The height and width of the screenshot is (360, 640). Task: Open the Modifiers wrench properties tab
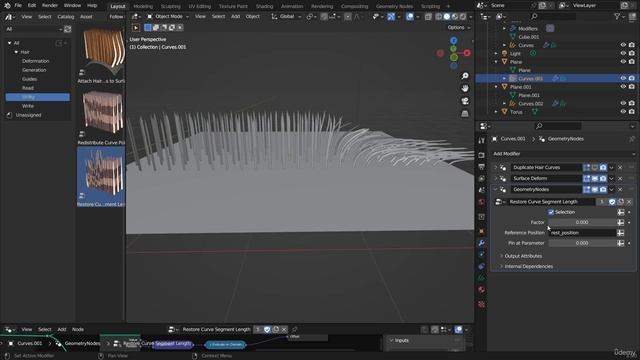pos(482,243)
